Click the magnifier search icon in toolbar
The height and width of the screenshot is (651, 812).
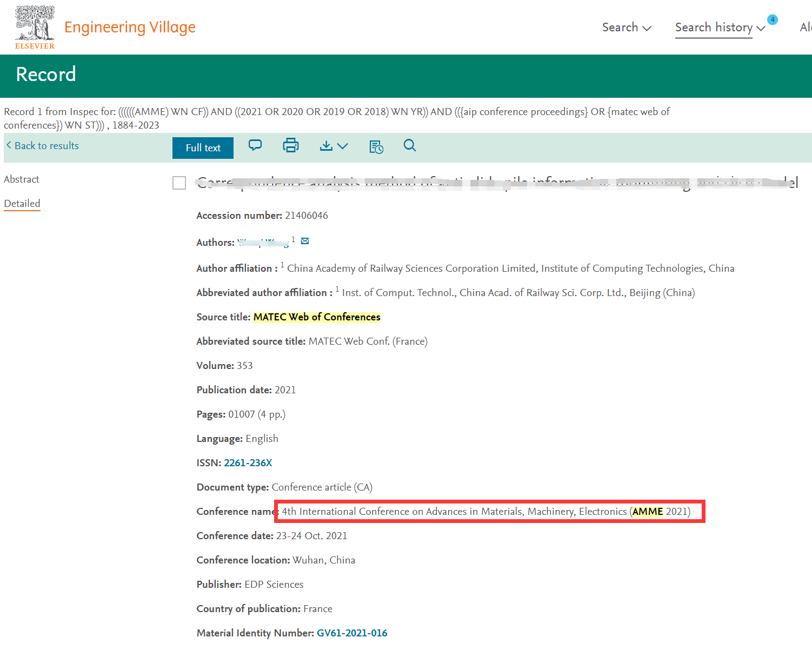(410, 145)
